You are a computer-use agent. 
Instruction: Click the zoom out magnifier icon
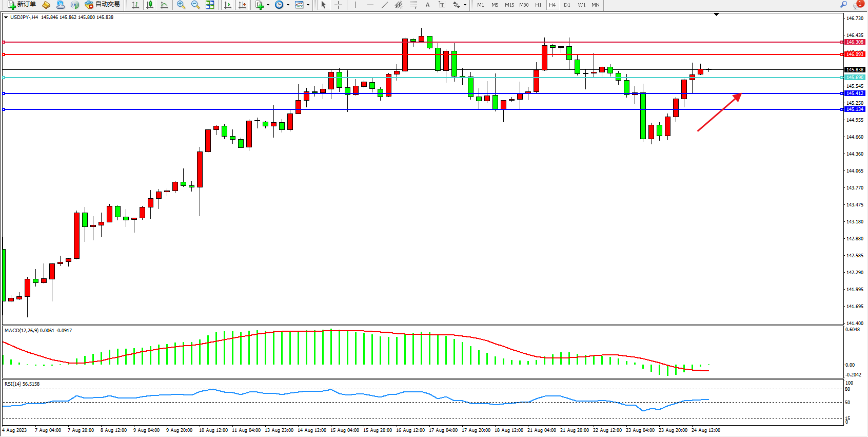[195, 5]
